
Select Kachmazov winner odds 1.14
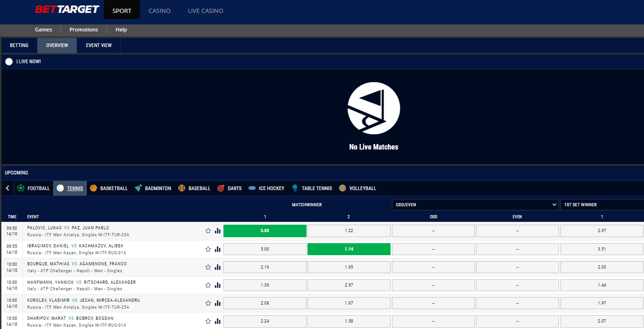[x=349, y=249]
